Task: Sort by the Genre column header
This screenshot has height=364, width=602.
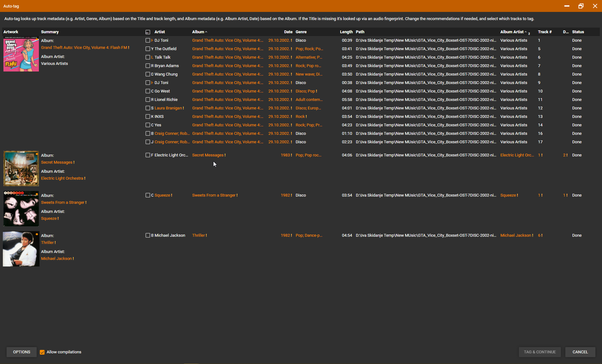Action: (x=301, y=32)
